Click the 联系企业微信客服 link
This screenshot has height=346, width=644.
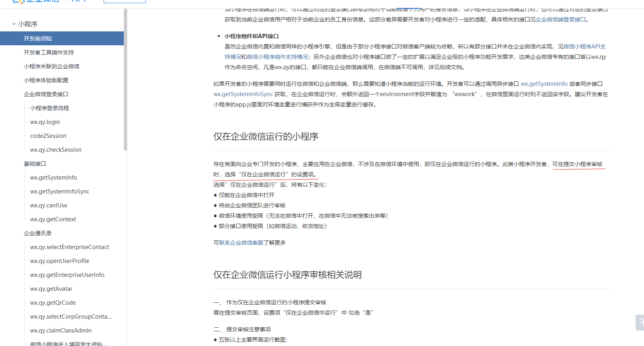point(241,243)
